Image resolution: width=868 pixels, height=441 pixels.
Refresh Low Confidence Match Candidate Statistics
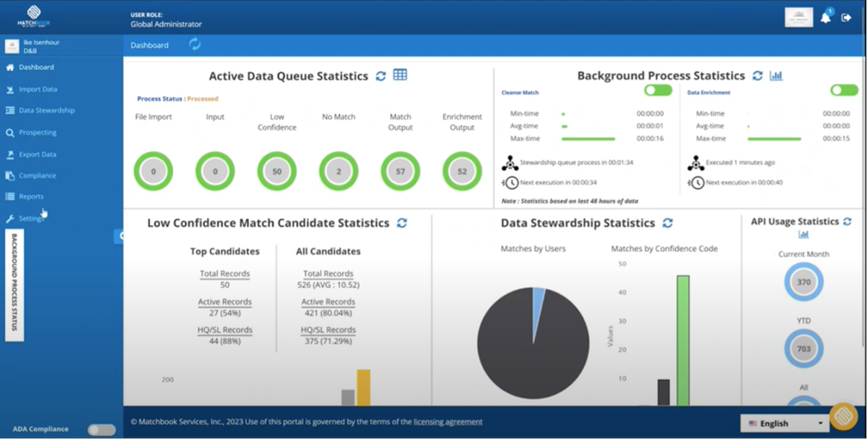402,223
